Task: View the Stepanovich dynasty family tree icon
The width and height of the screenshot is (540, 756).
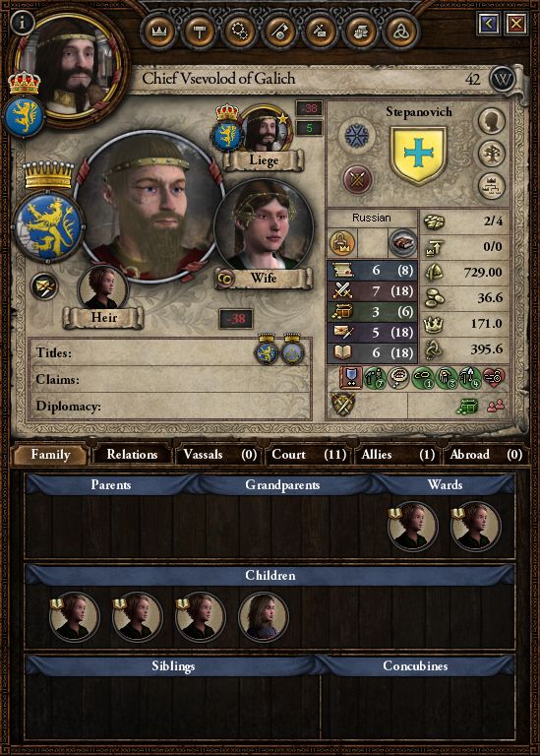Action: coord(492,154)
